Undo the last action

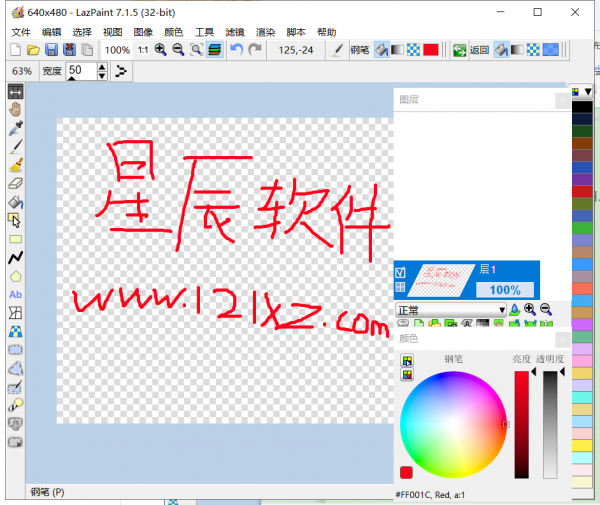[x=236, y=50]
